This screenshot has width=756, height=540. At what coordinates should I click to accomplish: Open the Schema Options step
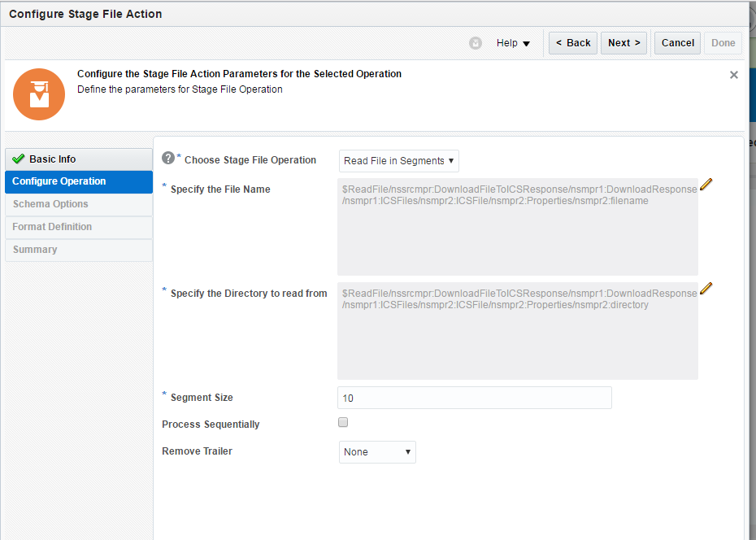(x=50, y=204)
